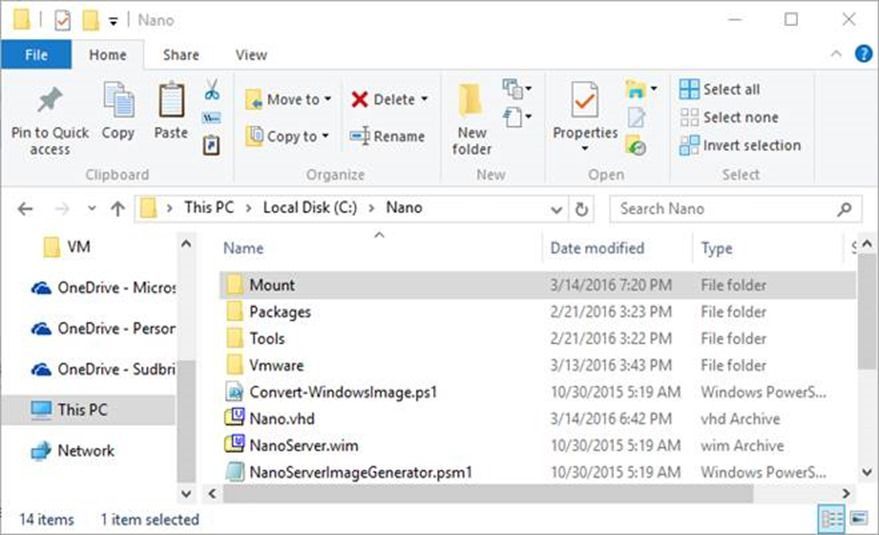The height and width of the screenshot is (535, 879).
Task: Select OneDrive - Person in navigation pane
Action: pos(103,328)
